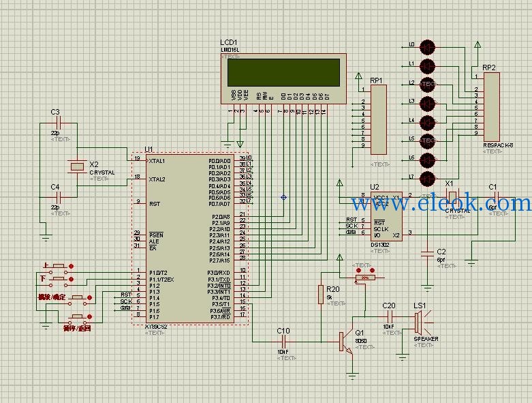Screen dimensions: 532x403
Task: Click the DS1302 part label
Action: [x=380, y=245]
